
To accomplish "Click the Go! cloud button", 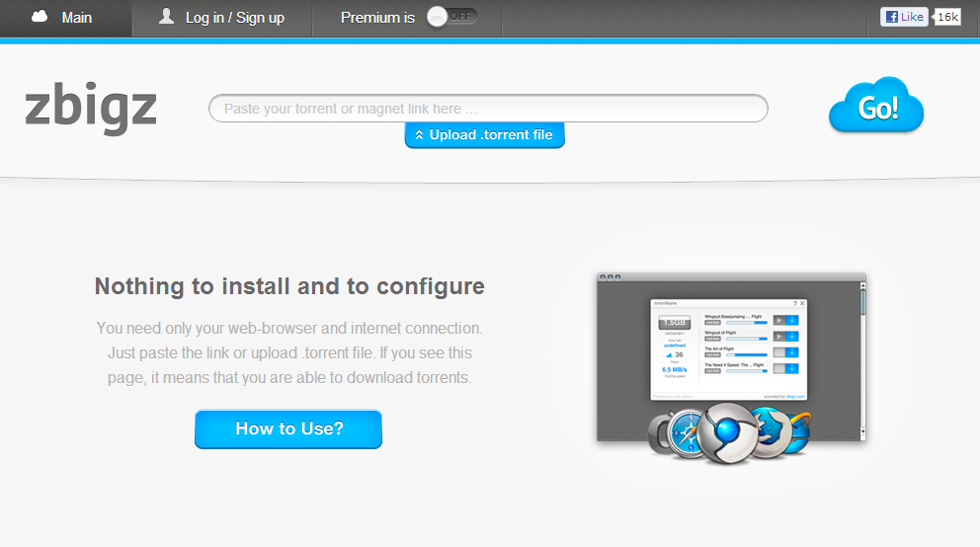I will point(877,106).
